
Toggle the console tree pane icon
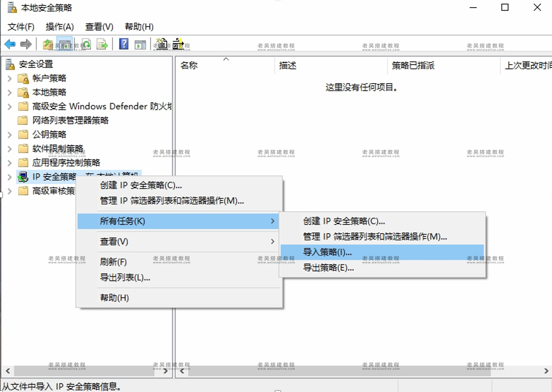[65, 44]
